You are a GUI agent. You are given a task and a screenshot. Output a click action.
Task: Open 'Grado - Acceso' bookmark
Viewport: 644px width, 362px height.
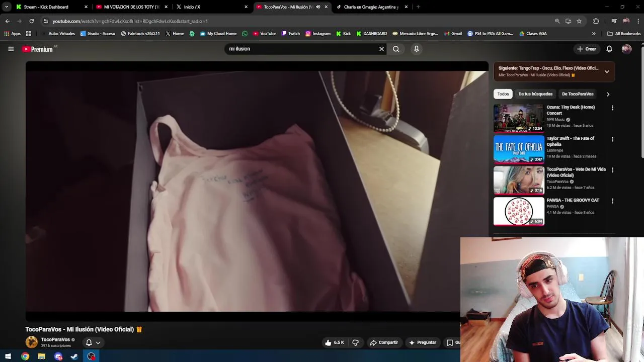pyautogui.click(x=98, y=34)
